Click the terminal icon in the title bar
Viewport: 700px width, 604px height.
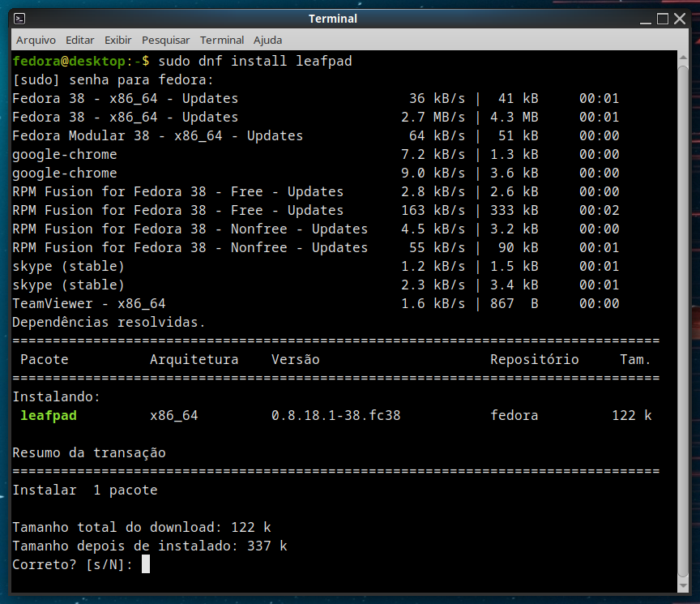click(x=19, y=19)
